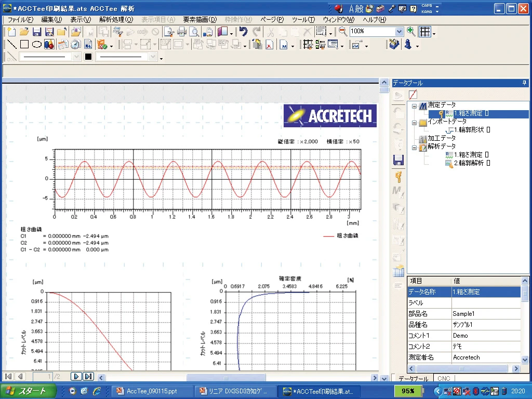Go to the next page
Viewport: 532px width, 399px height.
pos(76,376)
